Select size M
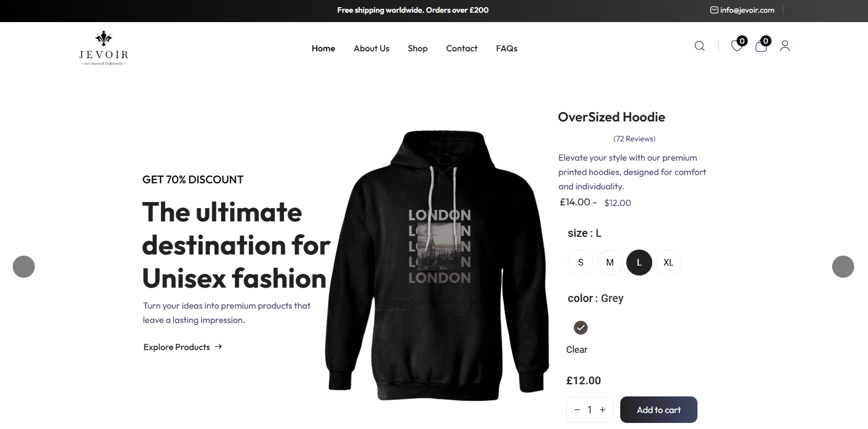Image resolution: width=868 pixels, height=429 pixels. [610, 262]
